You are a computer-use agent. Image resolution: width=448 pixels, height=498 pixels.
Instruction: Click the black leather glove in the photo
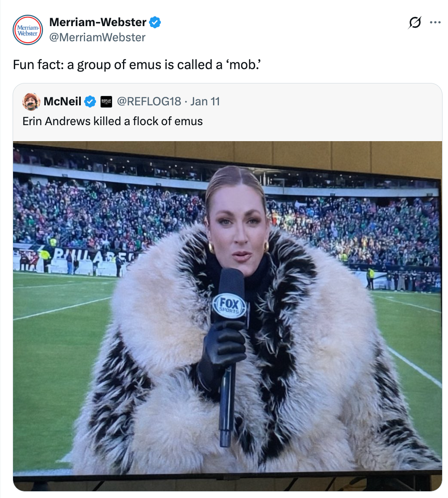pyautogui.click(x=221, y=350)
